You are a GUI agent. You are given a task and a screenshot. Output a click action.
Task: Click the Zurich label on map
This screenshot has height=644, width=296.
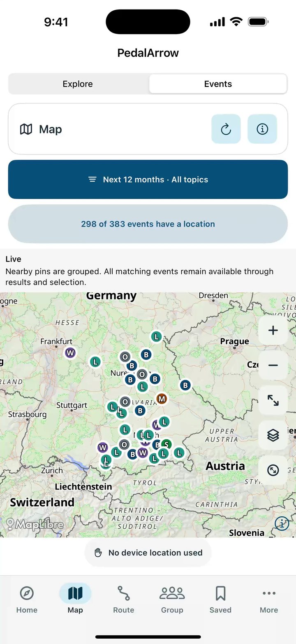52,470
